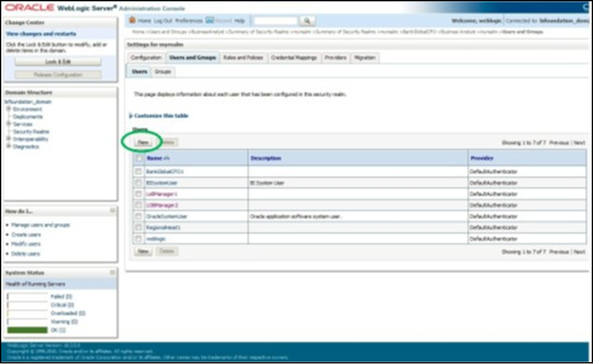Minimize the System Status panel
This screenshot has height=364, width=593.
click(112, 273)
